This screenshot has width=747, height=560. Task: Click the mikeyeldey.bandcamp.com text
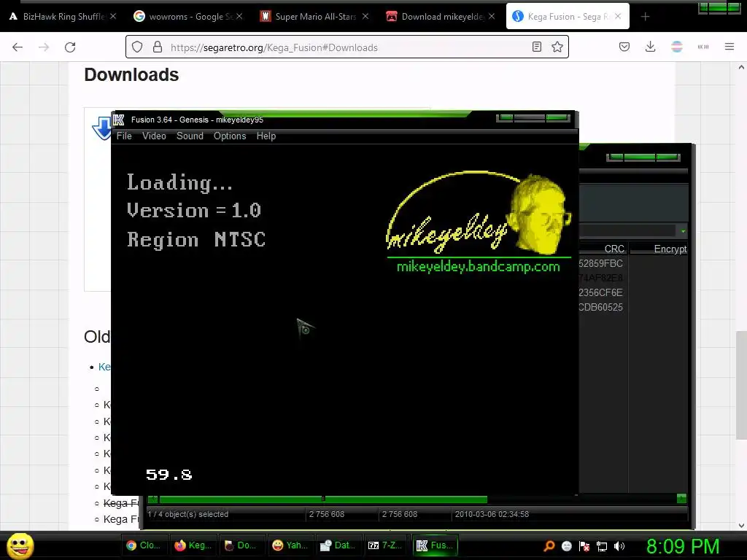point(479,267)
